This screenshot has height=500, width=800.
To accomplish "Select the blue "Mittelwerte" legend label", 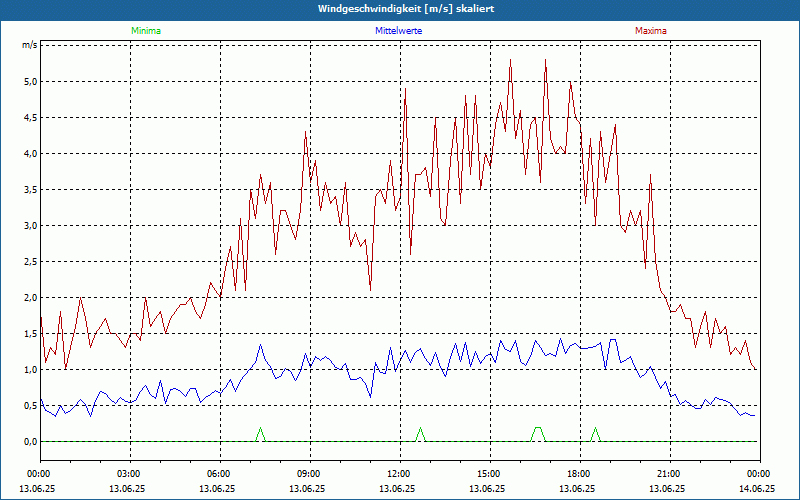I will (398, 31).
